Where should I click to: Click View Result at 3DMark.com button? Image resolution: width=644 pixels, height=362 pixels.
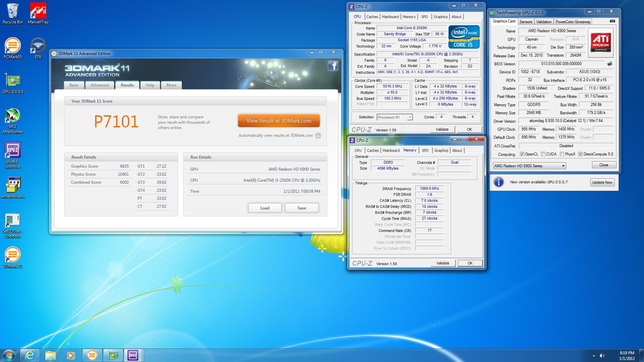click(279, 121)
